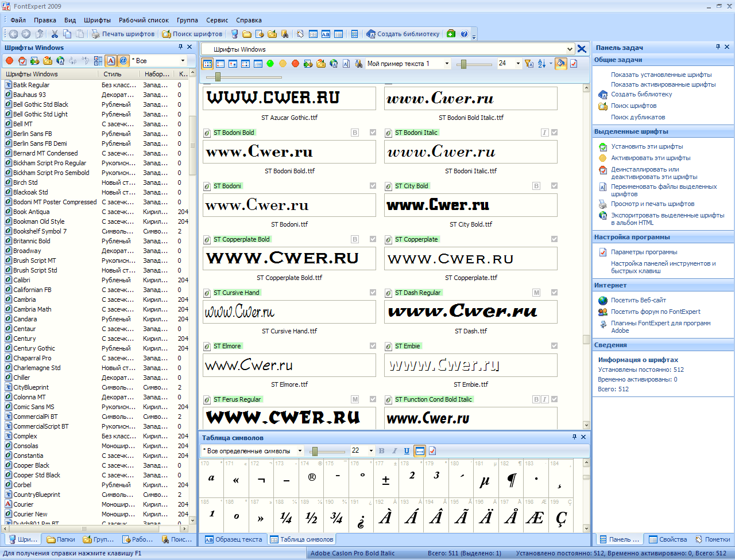The height and width of the screenshot is (560, 735).
Task: Click the scissors Cut icon in main toolbar
Action: [55, 34]
